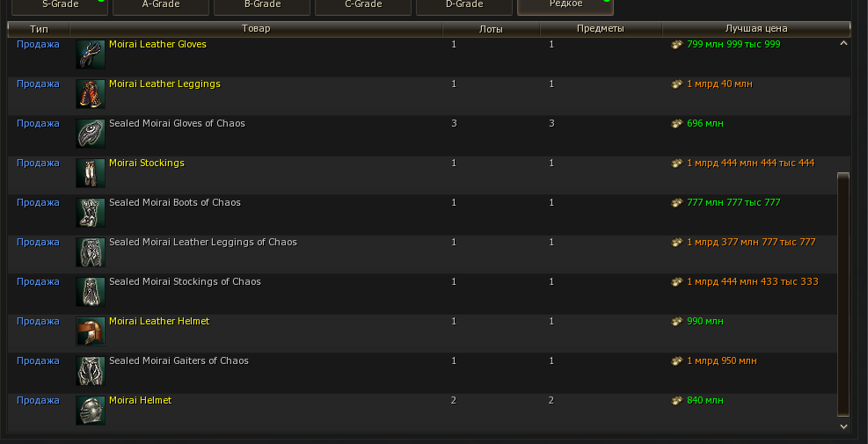Sort by the Товар column header

click(x=256, y=29)
